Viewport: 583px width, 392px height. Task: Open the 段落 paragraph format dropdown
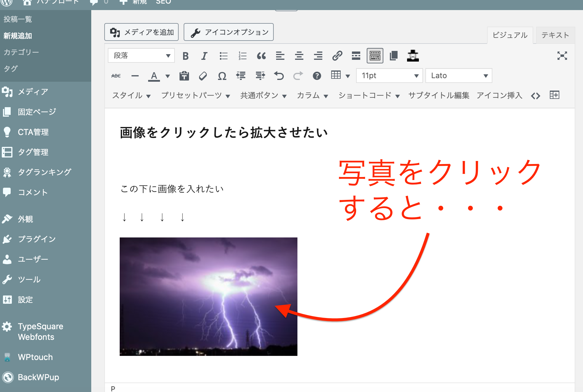pos(141,56)
